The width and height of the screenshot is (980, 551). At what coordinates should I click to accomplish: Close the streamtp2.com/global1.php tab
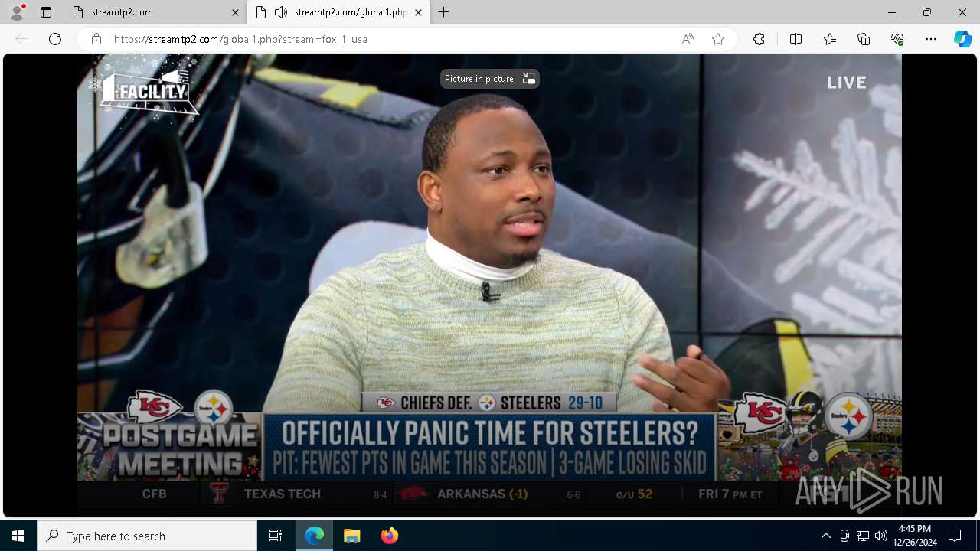point(418,12)
